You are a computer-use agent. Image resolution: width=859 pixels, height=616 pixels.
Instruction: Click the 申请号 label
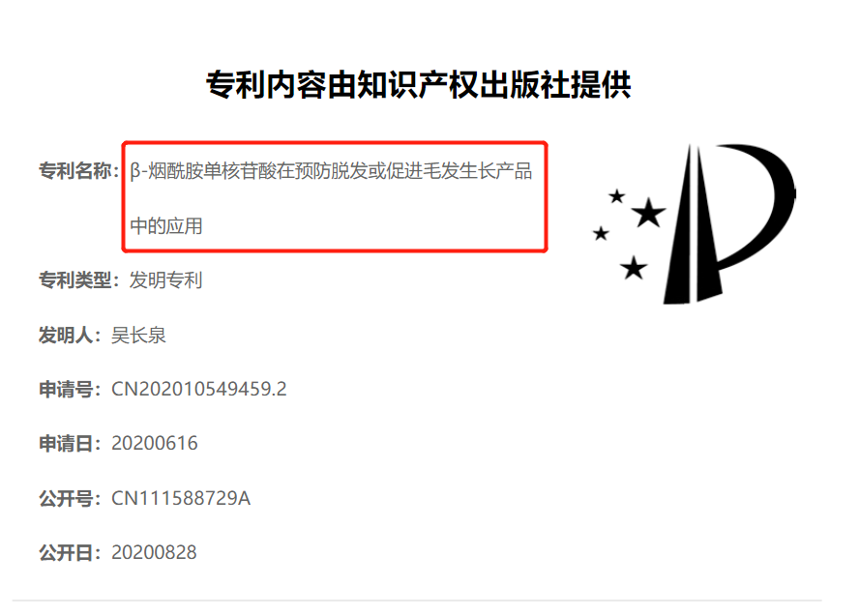coord(70,390)
